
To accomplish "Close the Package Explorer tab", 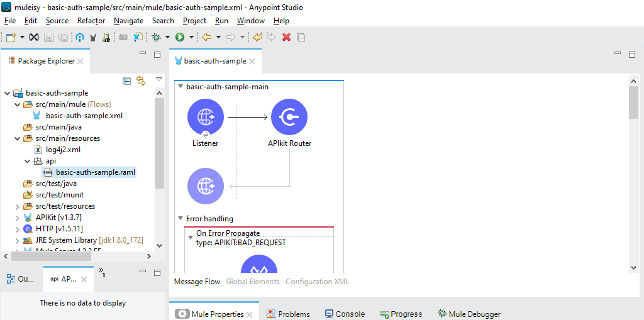I will coord(80,62).
